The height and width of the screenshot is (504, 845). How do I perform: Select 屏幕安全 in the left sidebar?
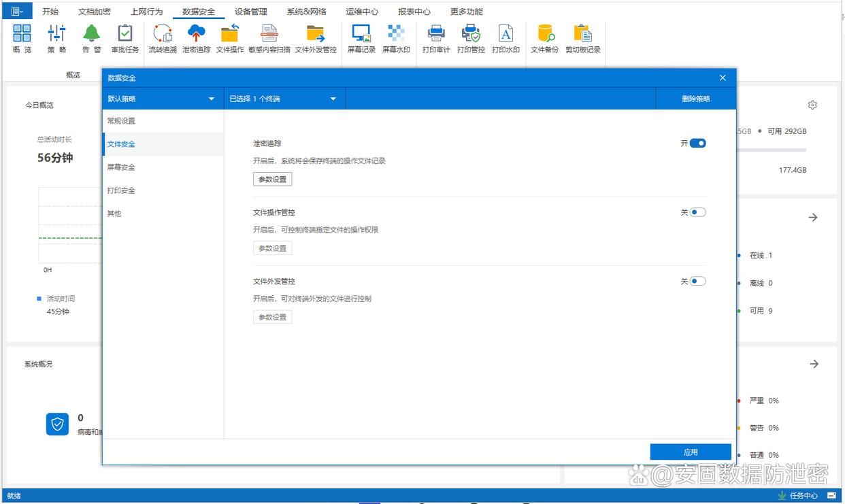point(121,167)
